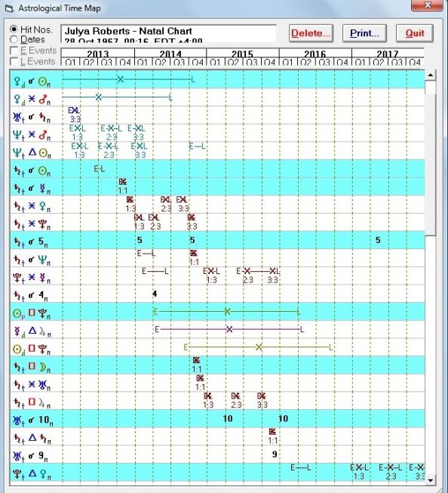Click the Astrological Time Map title bar icon
The height and width of the screenshot is (493, 448).
9,8
